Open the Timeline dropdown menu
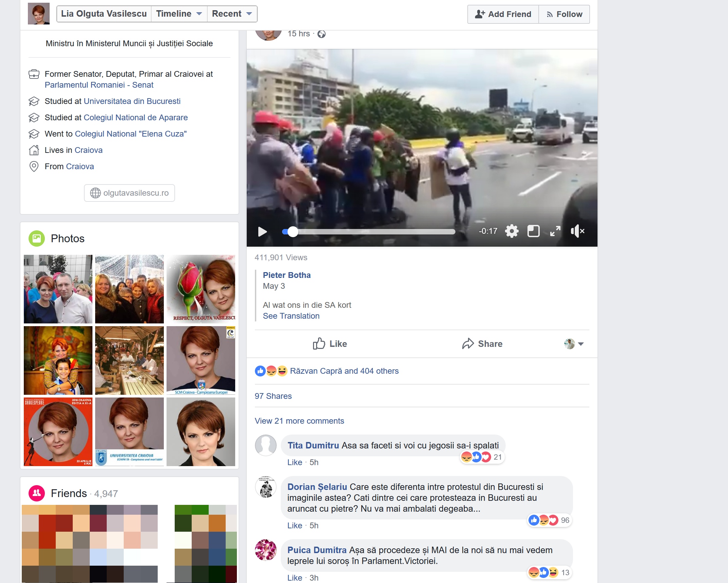Screen dimensions: 728x583 point(179,14)
